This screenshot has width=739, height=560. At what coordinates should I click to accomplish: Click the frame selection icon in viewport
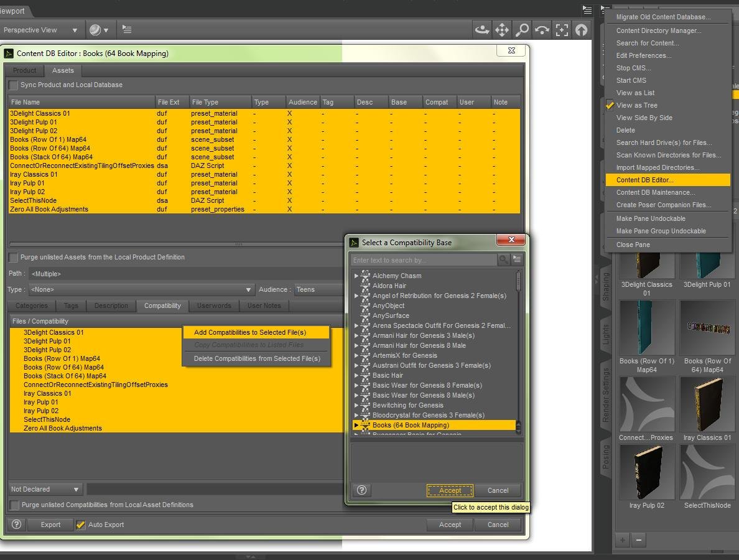pyautogui.click(x=562, y=30)
